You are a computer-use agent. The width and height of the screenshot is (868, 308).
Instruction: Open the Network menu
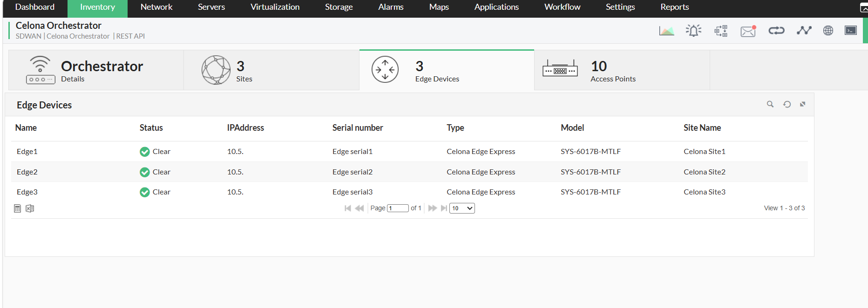click(156, 7)
